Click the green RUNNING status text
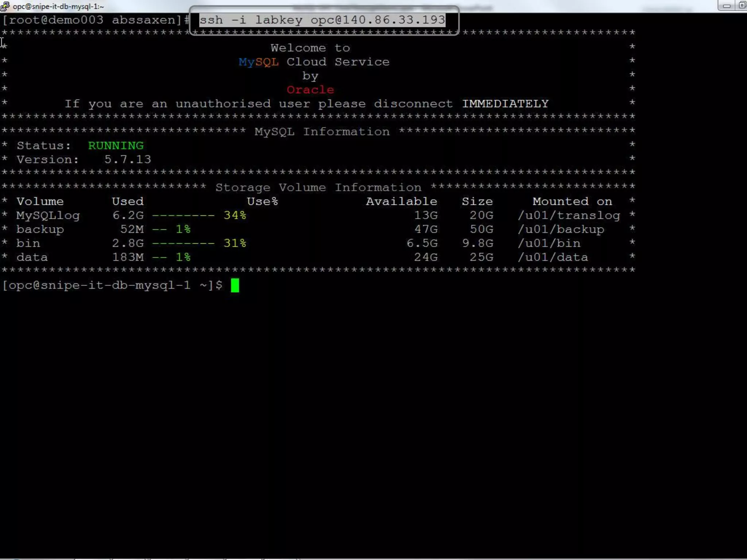747x560 pixels. coord(116,145)
